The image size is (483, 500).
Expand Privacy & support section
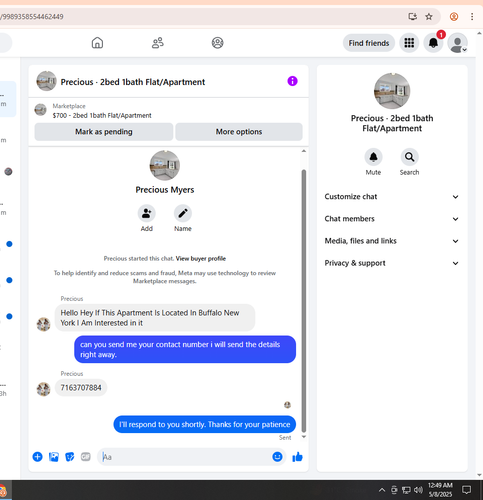point(392,263)
